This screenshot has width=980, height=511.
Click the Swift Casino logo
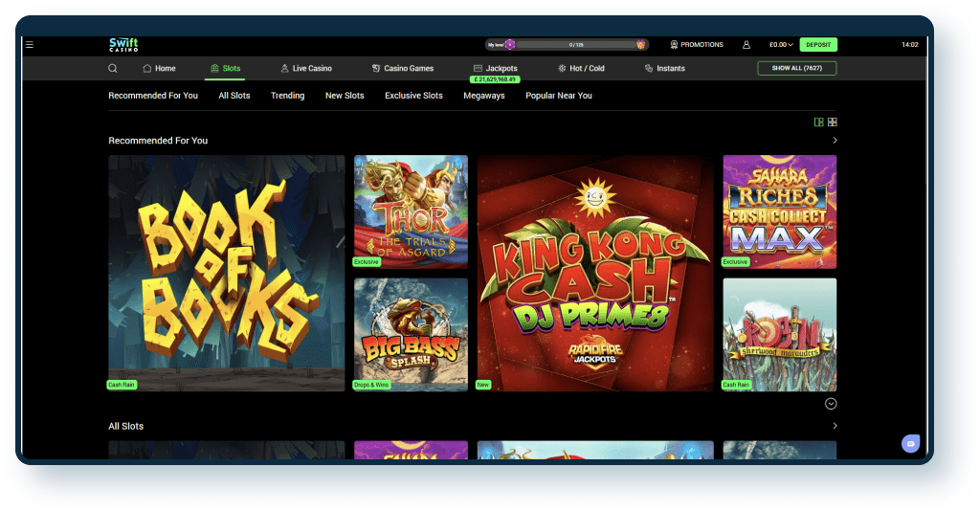coord(123,44)
